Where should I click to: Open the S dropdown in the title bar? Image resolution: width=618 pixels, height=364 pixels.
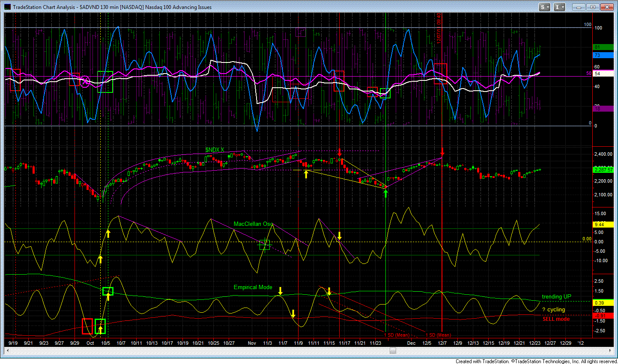coord(545,7)
